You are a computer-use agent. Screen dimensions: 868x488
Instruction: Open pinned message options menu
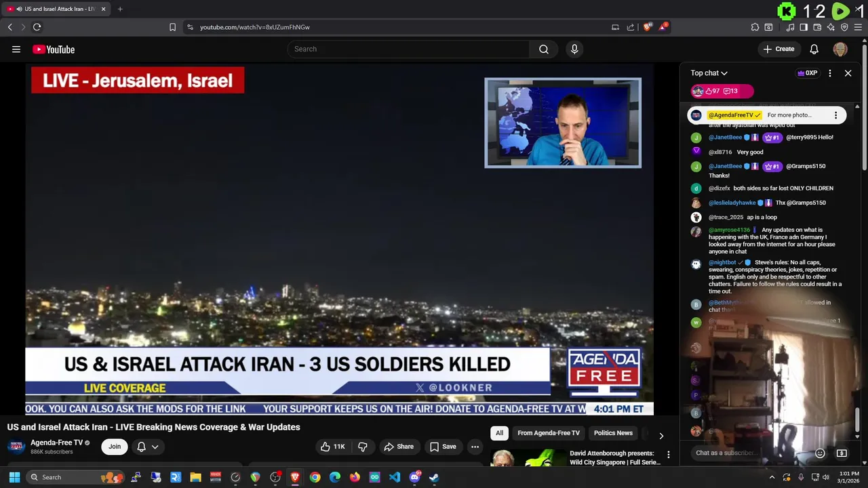[x=835, y=115]
